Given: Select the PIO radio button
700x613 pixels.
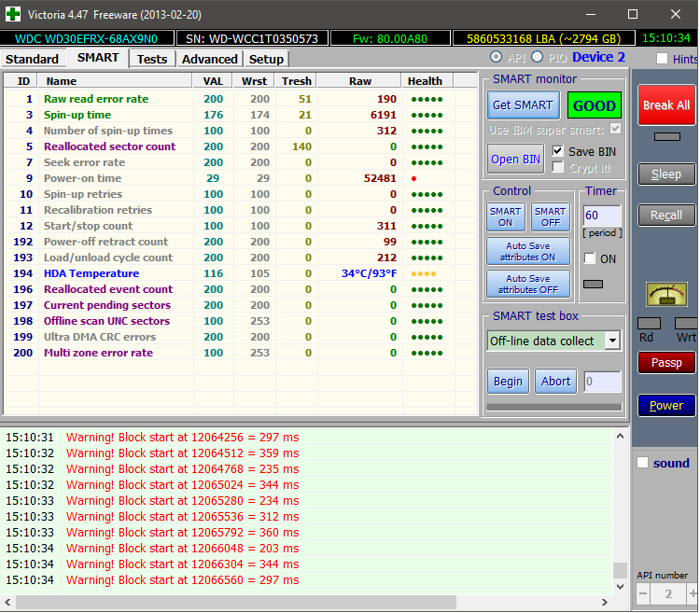Looking at the screenshot, I should pos(537,57).
